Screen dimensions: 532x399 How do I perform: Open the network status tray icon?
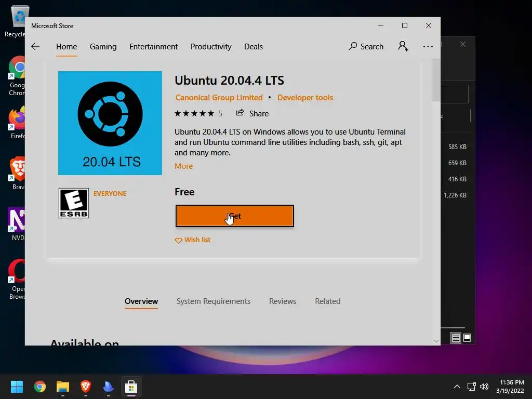[x=471, y=387]
